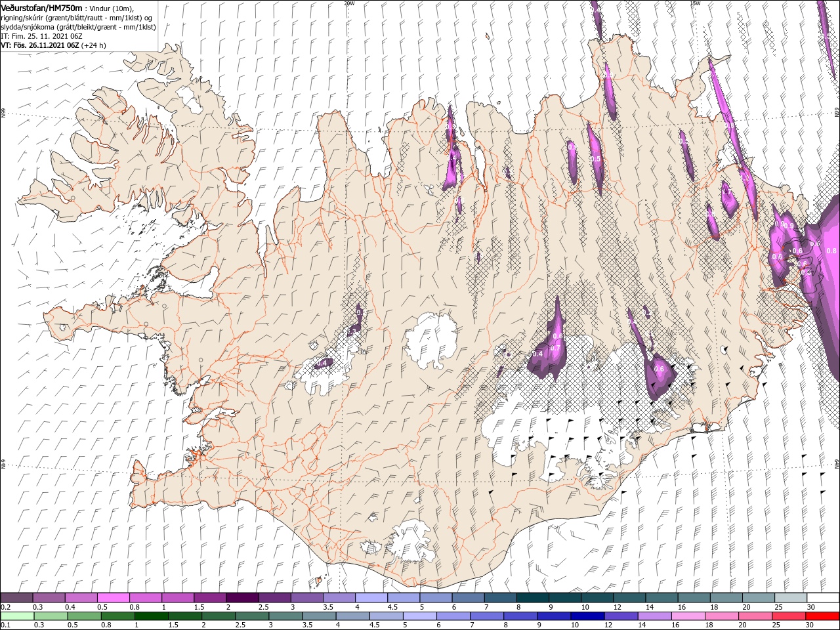Select the 'Vindur (10m)' text in the header
The height and width of the screenshot is (630, 840).
[x=112, y=9]
